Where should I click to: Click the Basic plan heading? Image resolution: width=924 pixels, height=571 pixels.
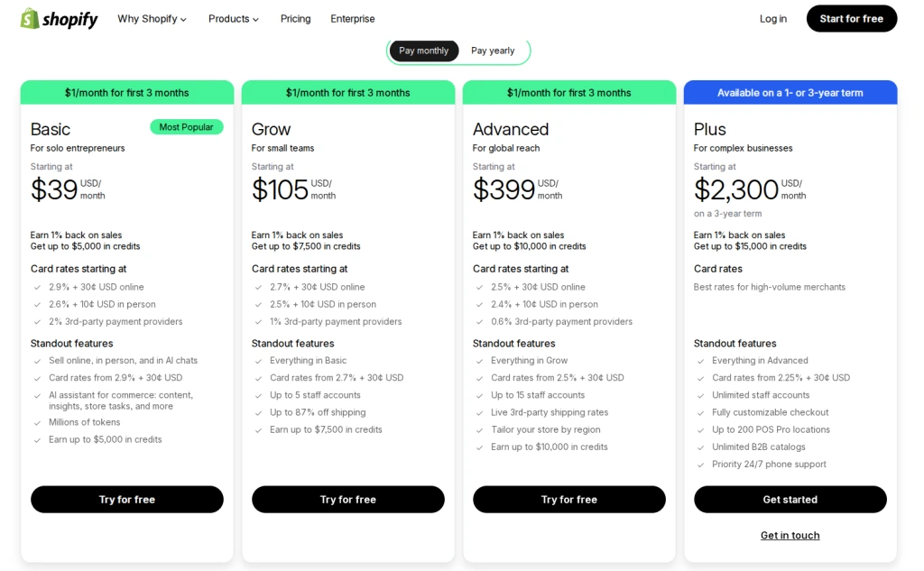pyautogui.click(x=51, y=129)
